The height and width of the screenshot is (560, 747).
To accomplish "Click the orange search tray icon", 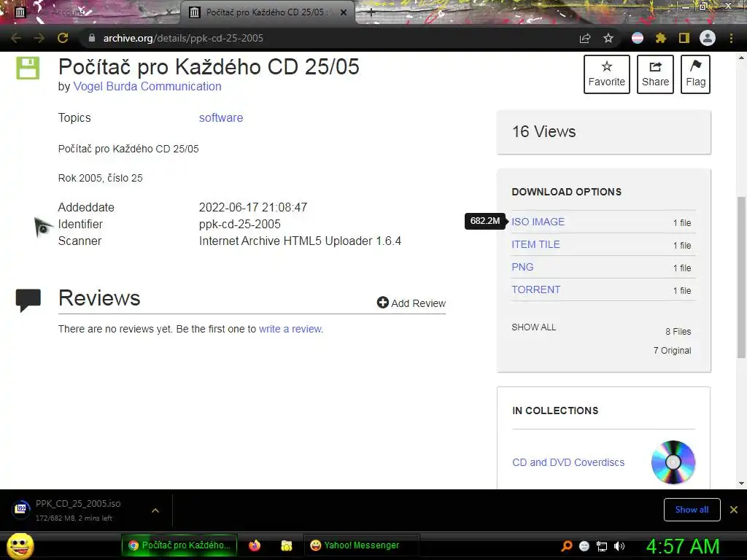I will [566, 546].
